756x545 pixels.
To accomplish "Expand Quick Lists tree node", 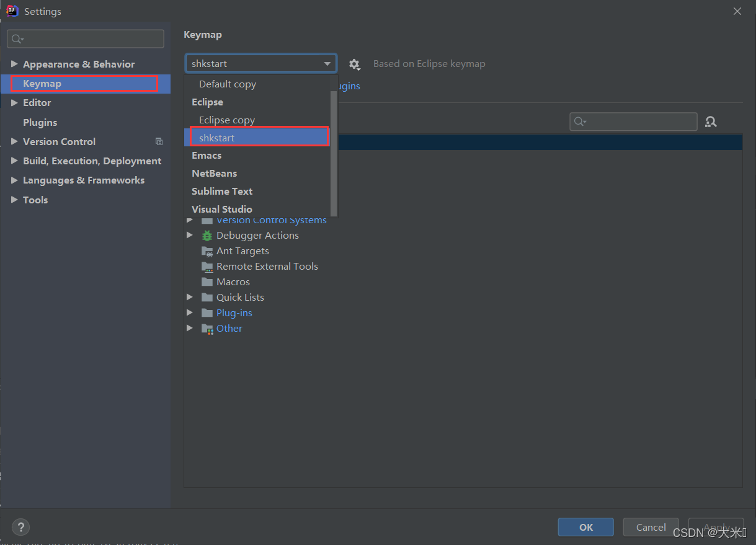I will (x=190, y=298).
